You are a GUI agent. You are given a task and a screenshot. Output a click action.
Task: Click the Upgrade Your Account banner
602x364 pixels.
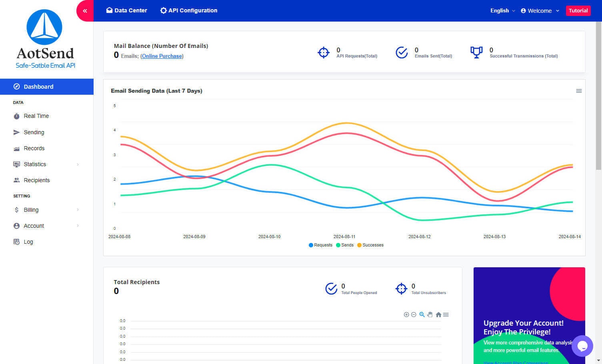(529, 316)
